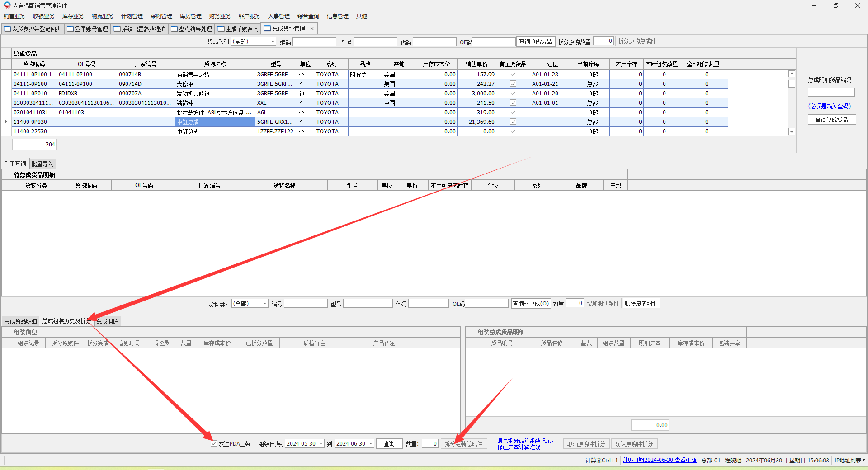868x470 pixels.
Task: Toggle 有主要货品 checkbox for row 04111-0P100-1
Action: (x=513, y=74)
